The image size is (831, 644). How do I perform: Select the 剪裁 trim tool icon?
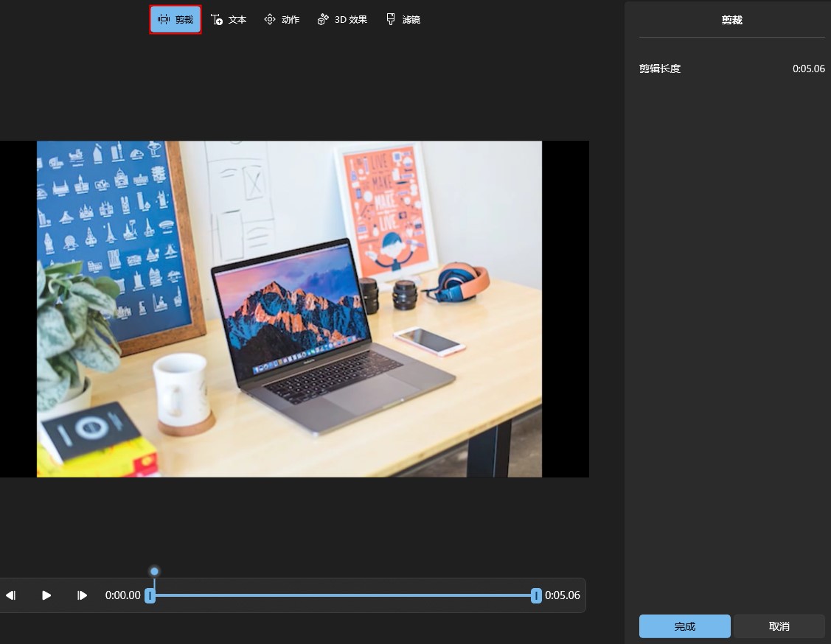164,20
